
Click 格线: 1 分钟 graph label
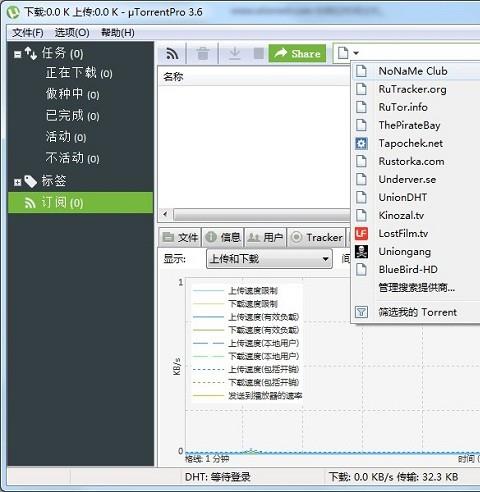(207, 459)
